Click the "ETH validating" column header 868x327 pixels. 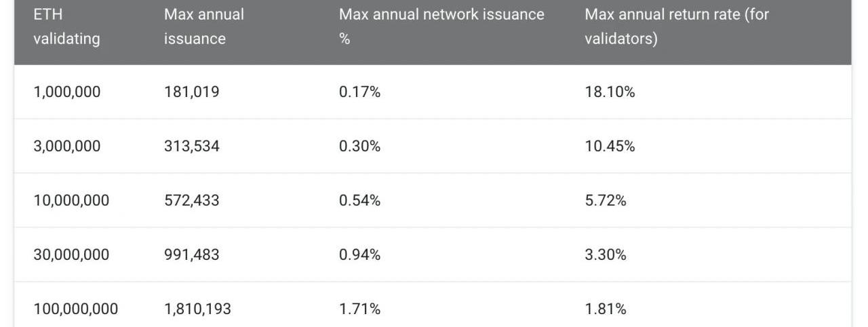[66, 26]
